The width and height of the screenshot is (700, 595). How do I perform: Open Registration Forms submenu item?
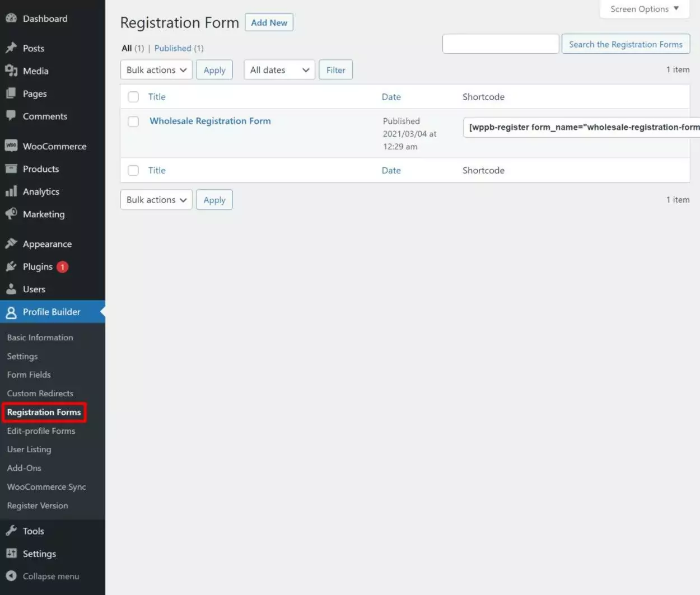(44, 412)
